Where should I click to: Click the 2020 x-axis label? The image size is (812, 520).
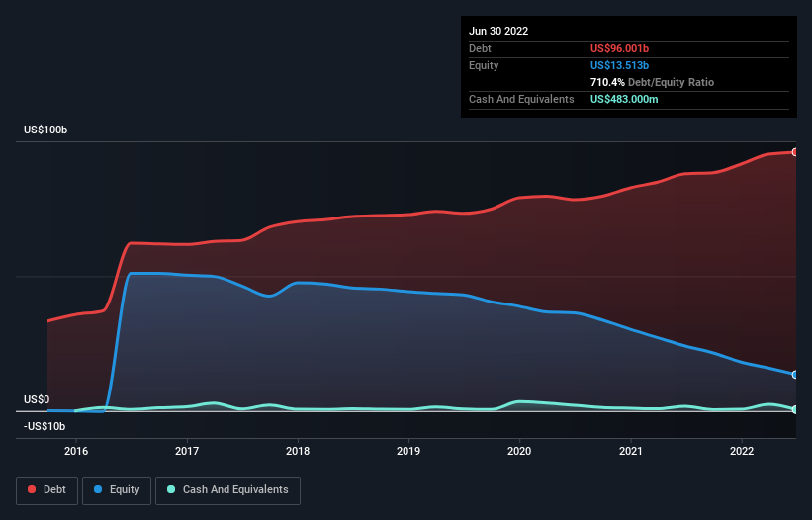[519, 451]
